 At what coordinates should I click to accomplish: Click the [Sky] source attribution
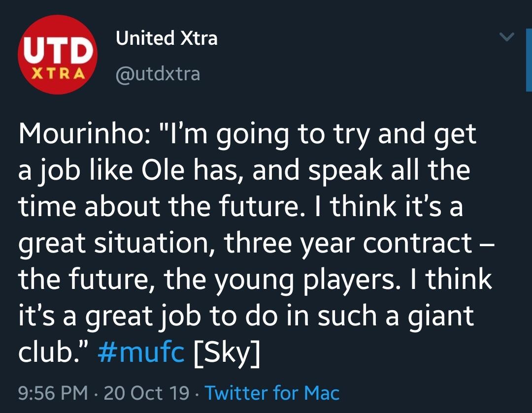(227, 351)
